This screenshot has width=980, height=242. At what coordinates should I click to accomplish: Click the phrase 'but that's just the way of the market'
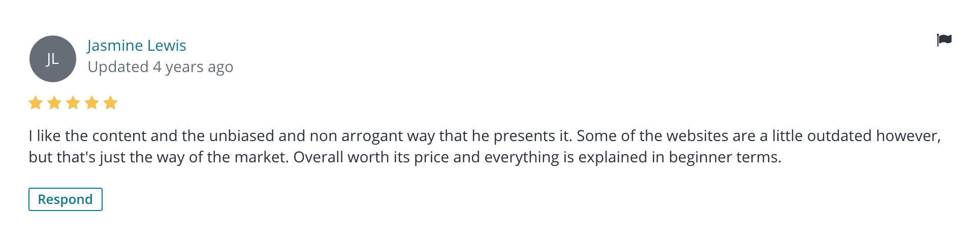pos(159,157)
